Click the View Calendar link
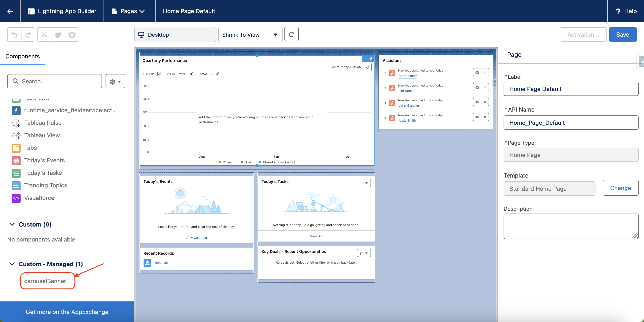 pos(196,237)
